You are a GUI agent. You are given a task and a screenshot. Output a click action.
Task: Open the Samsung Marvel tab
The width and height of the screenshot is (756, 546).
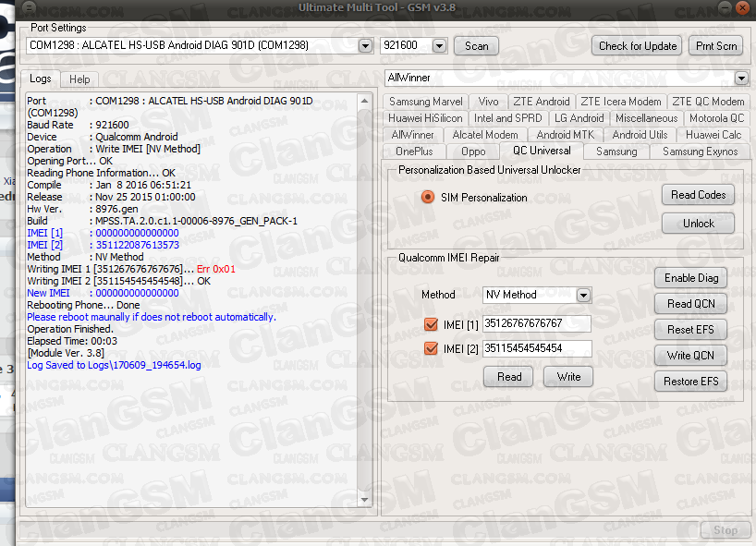(426, 102)
